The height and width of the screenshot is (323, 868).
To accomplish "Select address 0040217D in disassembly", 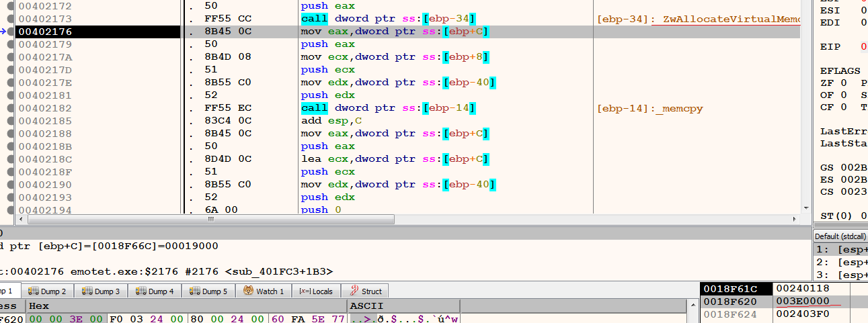I will 45,70.
